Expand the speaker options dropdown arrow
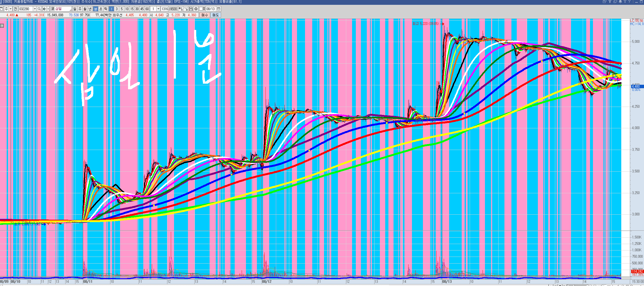 pyautogui.click(x=48, y=9)
